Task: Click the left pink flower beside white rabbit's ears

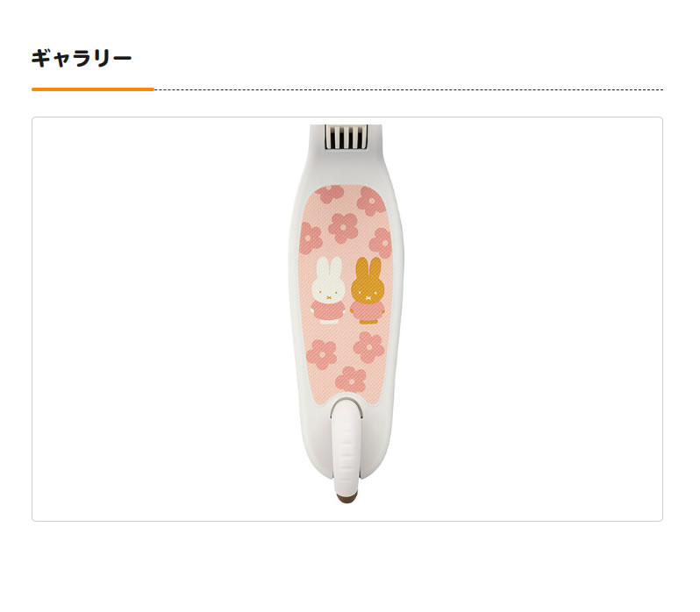Action: (311, 238)
